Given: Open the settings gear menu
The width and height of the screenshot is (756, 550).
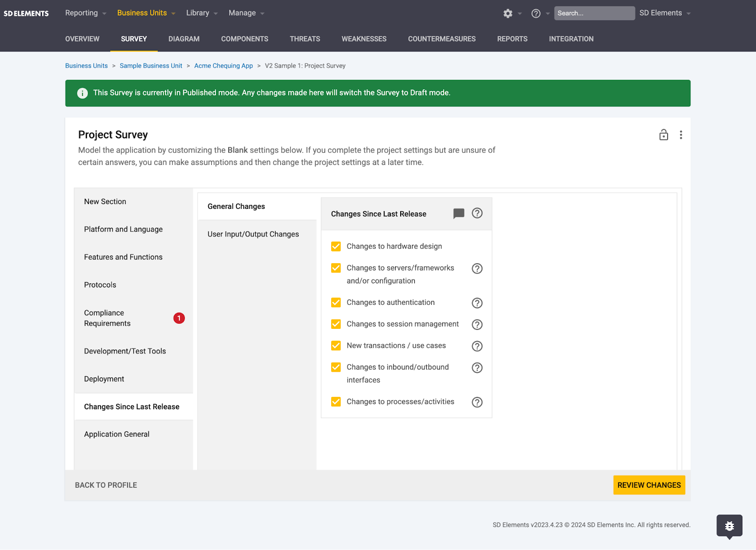Looking at the screenshot, I should tap(508, 13).
